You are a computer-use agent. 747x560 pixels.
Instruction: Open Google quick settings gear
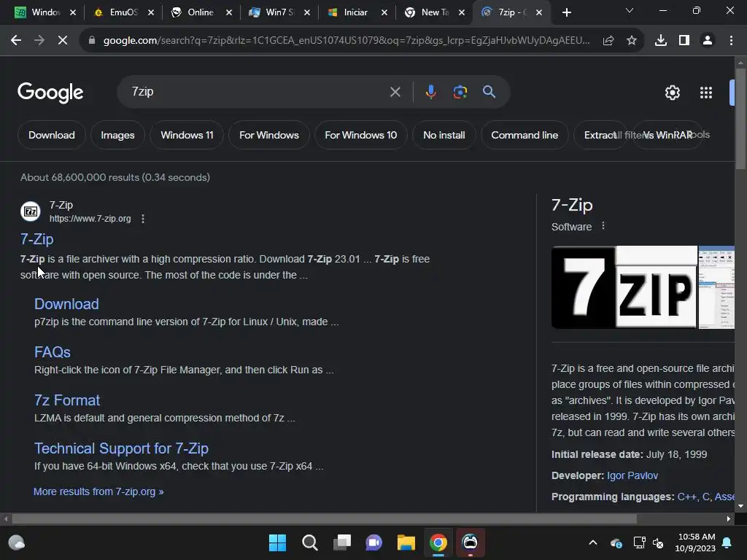click(x=672, y=93)
